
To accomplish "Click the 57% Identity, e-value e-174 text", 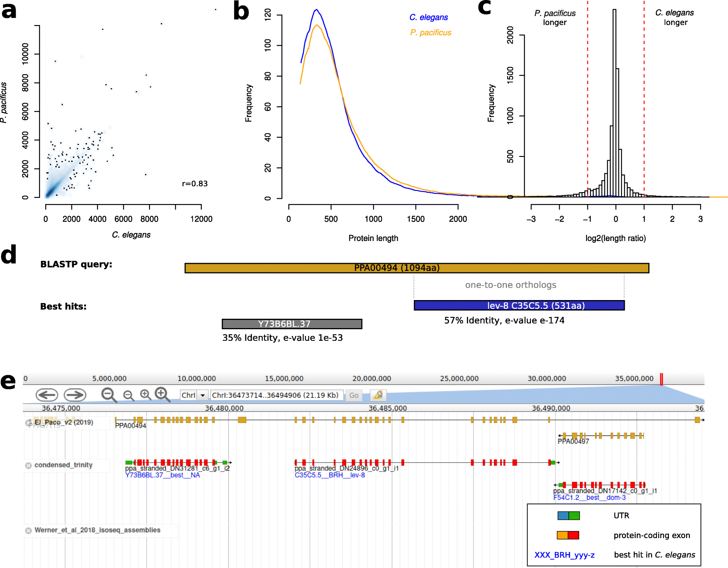I will tap(504, 320).
